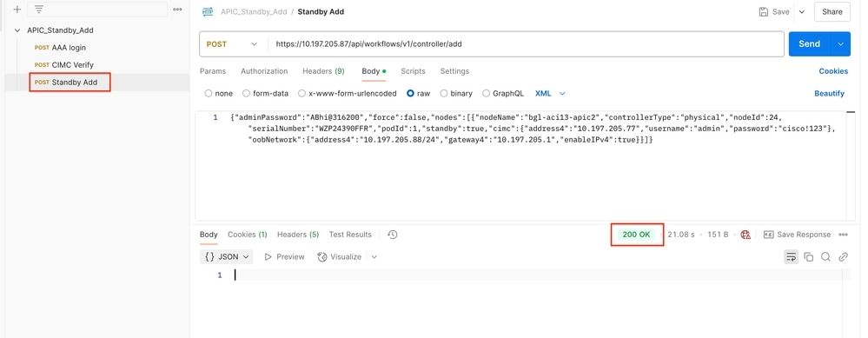Toggle the response word wrap icon

click(792, 256)
